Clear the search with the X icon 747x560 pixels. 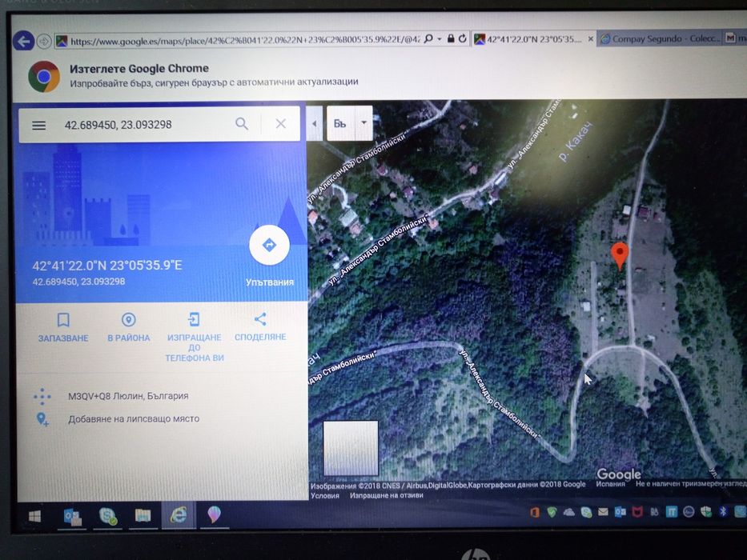pos(280,124)
